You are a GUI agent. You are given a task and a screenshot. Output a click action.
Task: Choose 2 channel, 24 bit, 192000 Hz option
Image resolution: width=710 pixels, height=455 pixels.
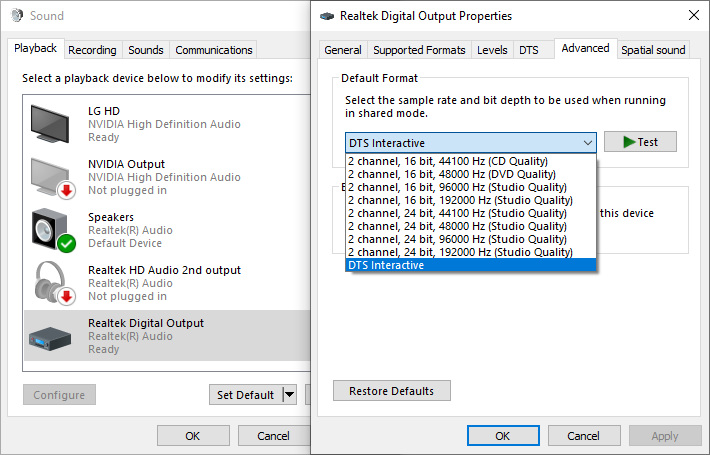pos(470,252)
